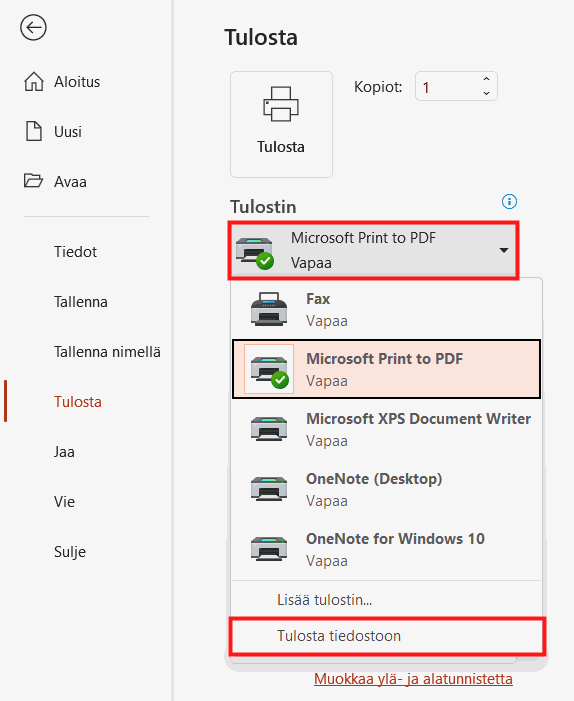The image size is (574, 701).
Task: Open the Tiedot menu item
Action: point(75,252)
